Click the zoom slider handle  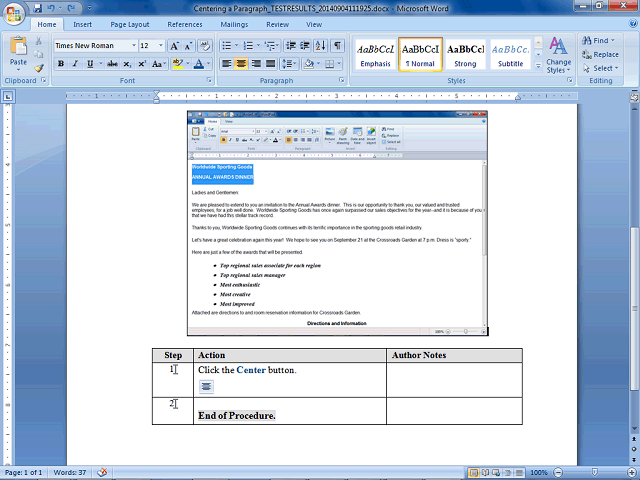pos(595,472)
